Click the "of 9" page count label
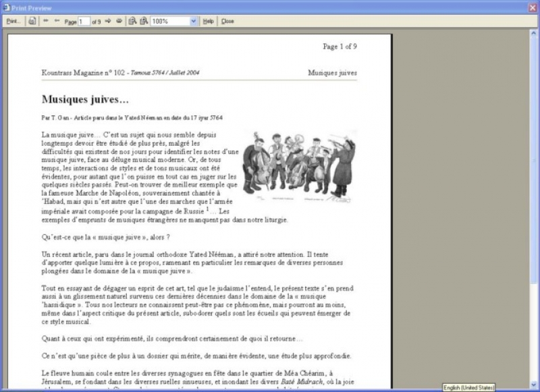The width and height of the screenshot is (540, 392). pos(97,22)
